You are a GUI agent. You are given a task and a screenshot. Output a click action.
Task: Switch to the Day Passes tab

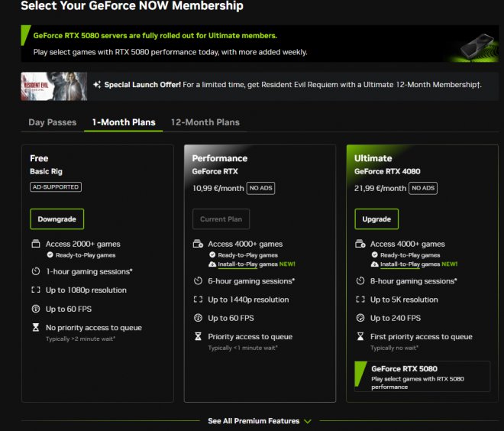tap(53, 122)
